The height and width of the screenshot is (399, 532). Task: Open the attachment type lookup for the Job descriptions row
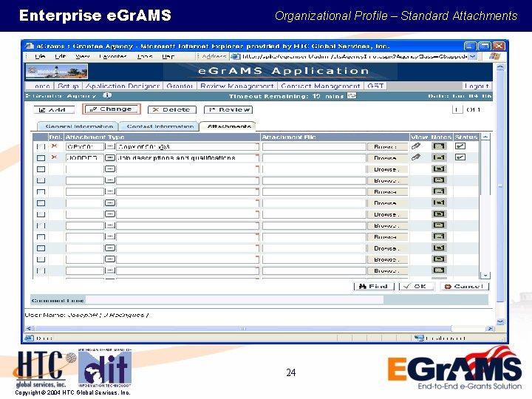pyautogui.click(x=110, y=157)
